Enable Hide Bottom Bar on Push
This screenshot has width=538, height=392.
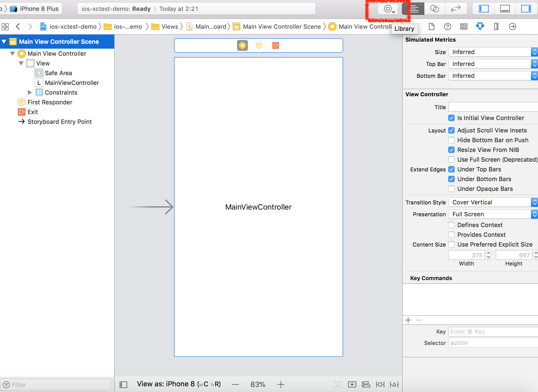pyautogui.click(x=451, y=140)
